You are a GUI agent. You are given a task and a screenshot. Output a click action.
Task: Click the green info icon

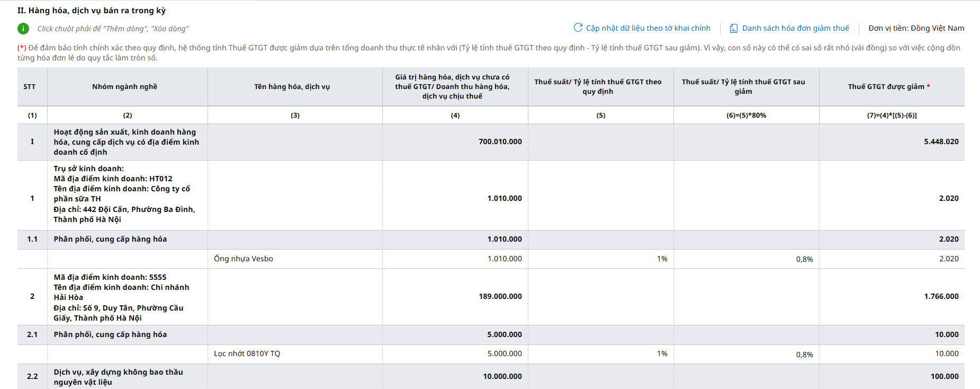click(x=23, y=29)
